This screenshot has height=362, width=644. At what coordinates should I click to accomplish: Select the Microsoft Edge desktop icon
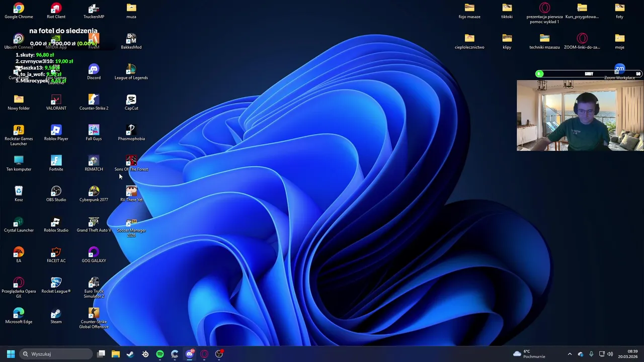(19, 316)
